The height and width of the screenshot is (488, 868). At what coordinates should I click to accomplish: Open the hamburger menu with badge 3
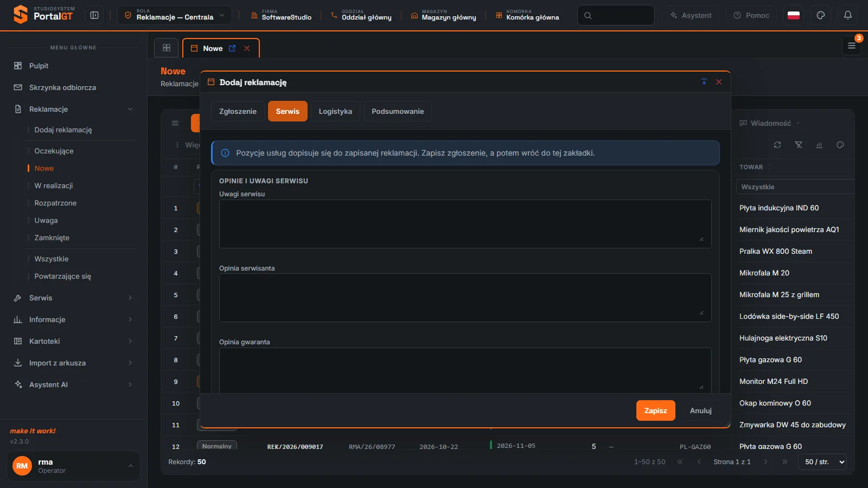[x=852, y=46]
